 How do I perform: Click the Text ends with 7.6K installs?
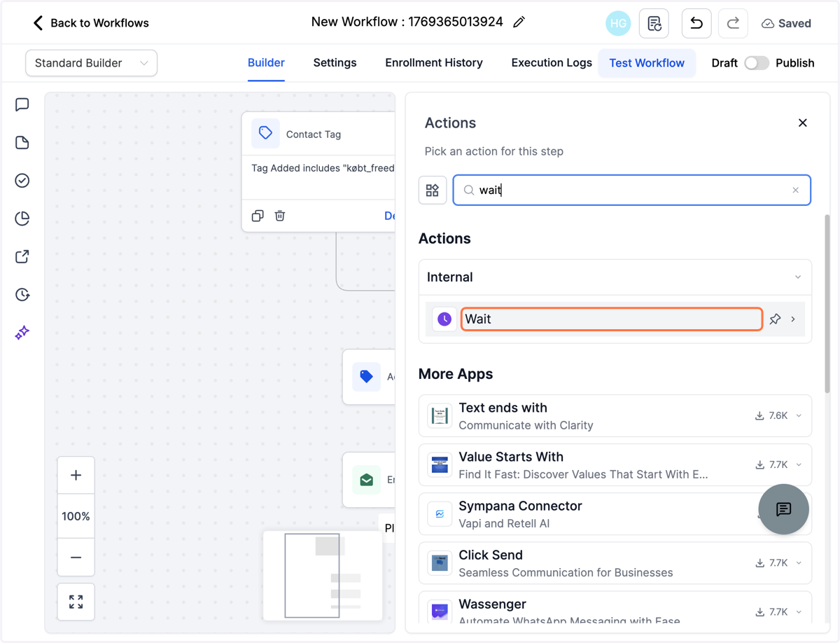click(x=771, y=416)
